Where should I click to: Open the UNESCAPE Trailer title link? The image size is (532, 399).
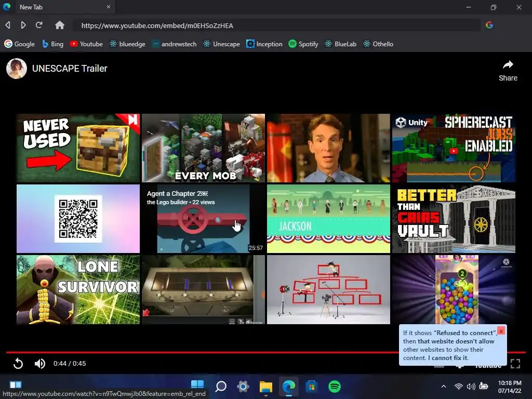70,69
